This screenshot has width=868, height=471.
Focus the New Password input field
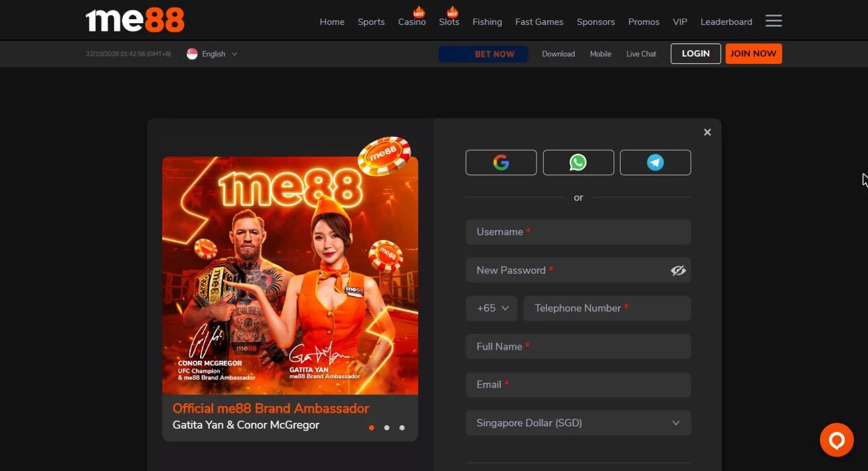click(x=578, y=270)
